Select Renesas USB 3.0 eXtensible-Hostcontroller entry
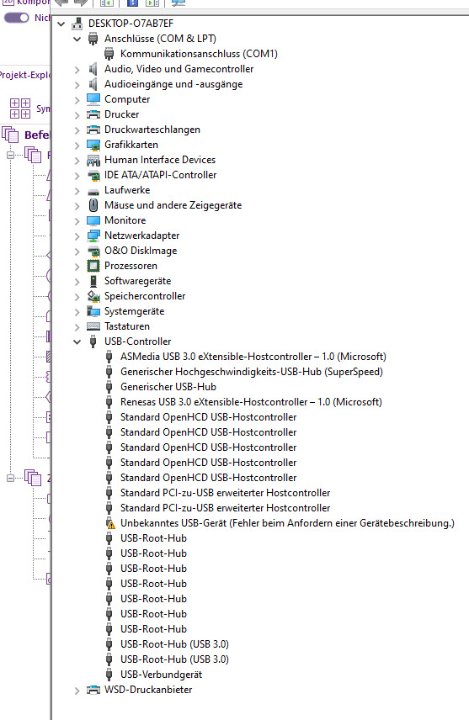Viewport: 469px width, 720px height. 251,402
